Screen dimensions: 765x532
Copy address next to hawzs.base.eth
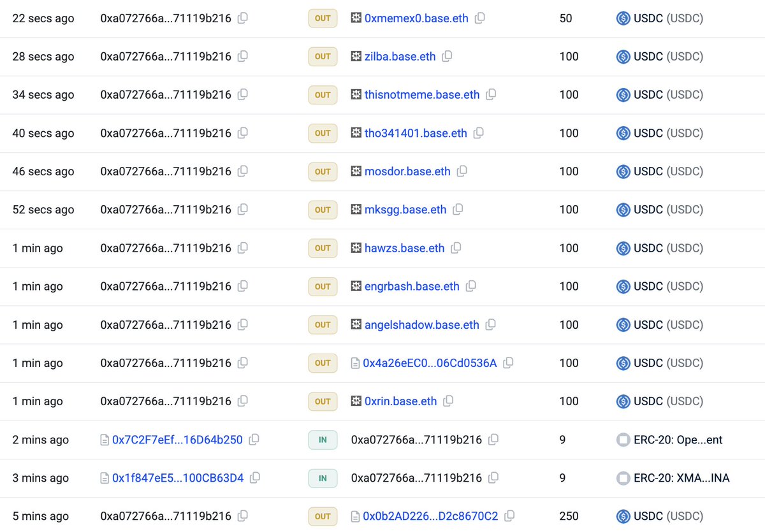coord(456,247)
